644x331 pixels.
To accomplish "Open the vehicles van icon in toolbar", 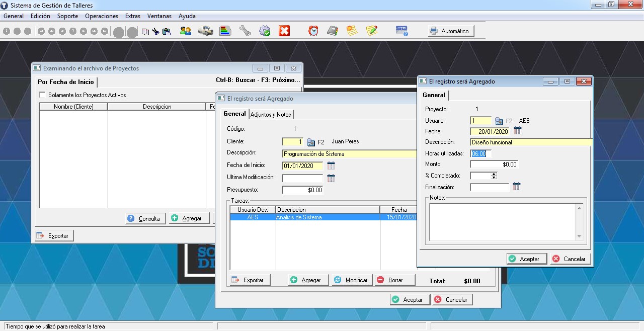I will pyautogui.click(x=205, y=31).
